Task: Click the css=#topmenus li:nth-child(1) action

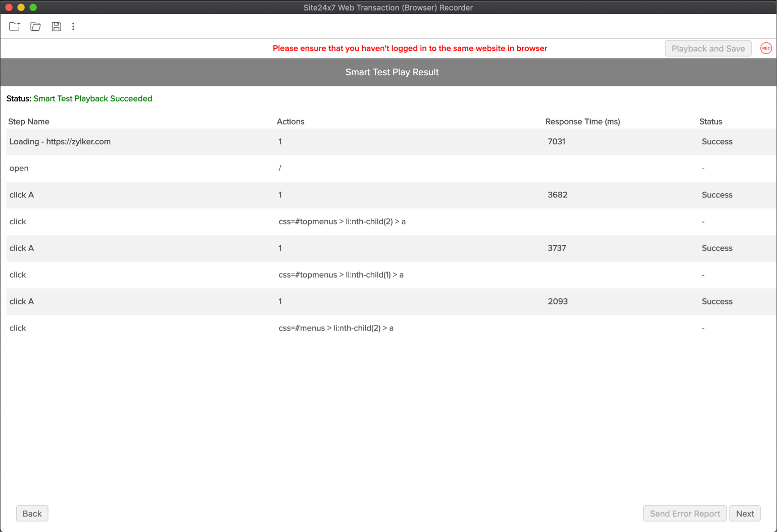Action: point(341,275)
